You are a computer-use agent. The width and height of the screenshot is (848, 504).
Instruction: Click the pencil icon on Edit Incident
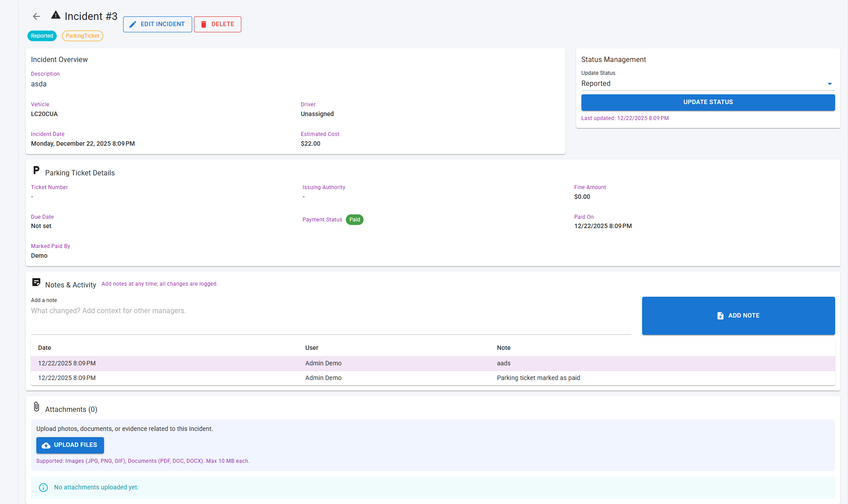pos(132,24)
